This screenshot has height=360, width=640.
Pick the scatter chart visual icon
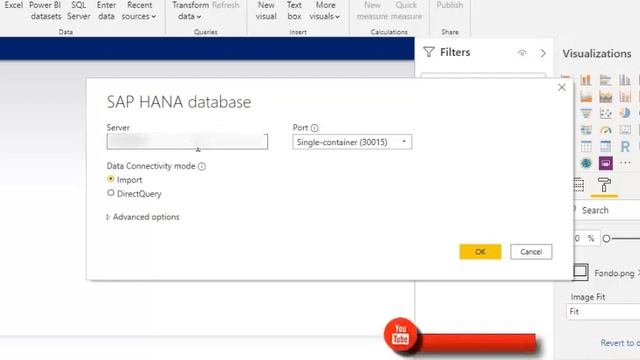point(605,113)
